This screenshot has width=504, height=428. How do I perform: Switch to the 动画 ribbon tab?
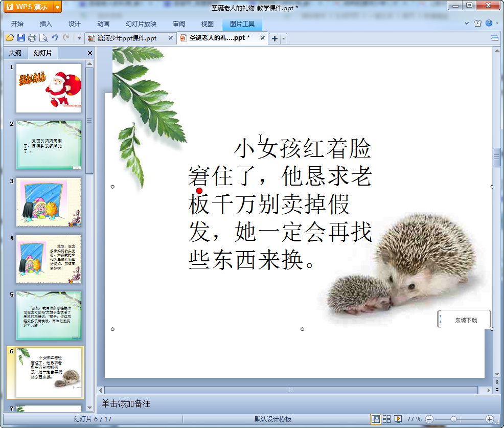tap(103, 24)
